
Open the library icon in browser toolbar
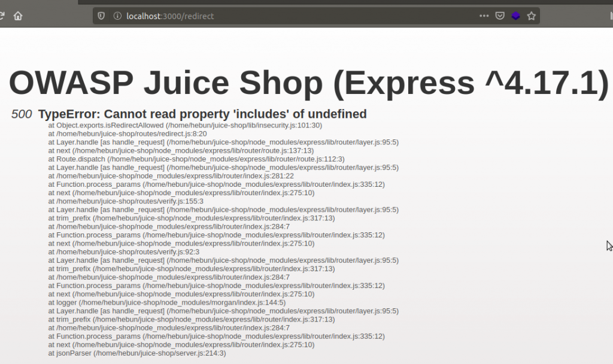click(611, 16)
